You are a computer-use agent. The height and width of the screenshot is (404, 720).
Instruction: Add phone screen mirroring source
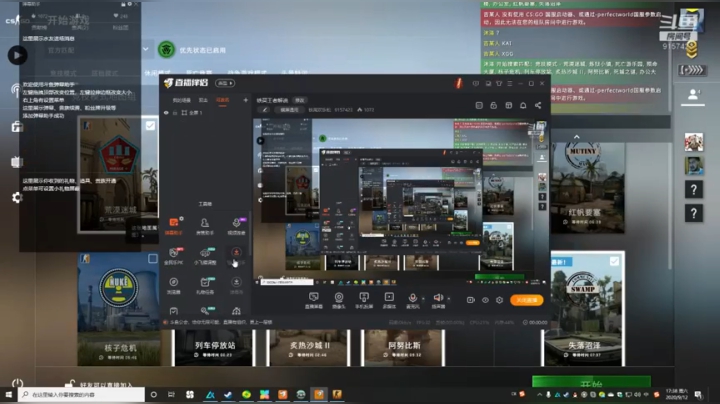(x=364, y=300)
